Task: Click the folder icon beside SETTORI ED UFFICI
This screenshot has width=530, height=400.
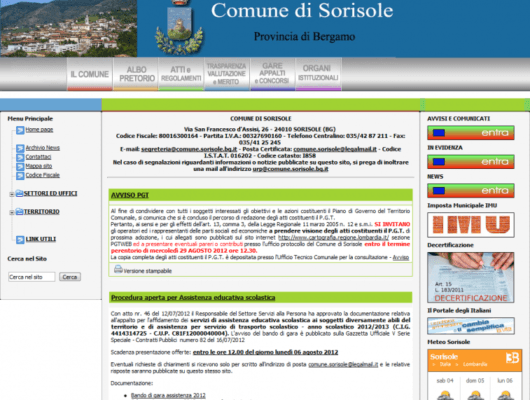Action: click(19, 193)
